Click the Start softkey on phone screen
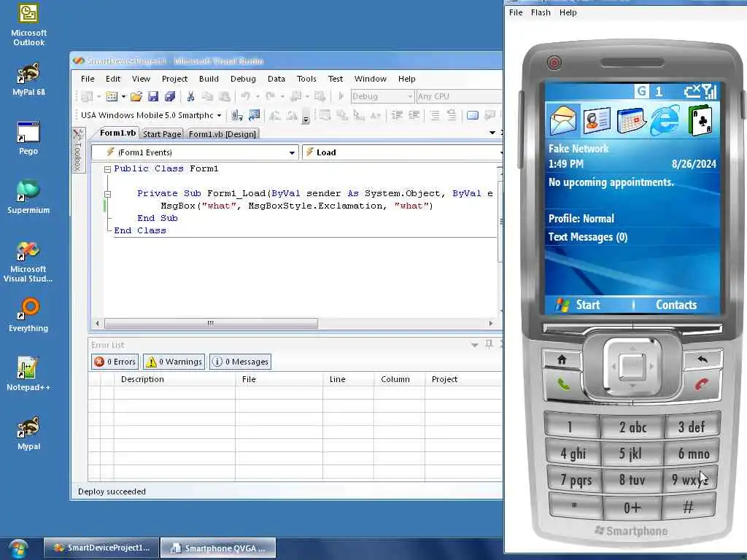Image resolution: width=747 pixels, height=560 pixels. point(579,306)
